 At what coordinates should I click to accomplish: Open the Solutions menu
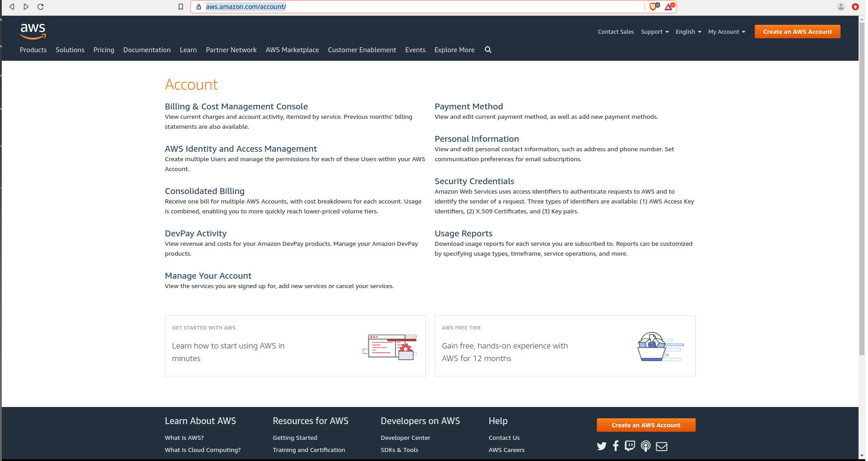click(x=70, y=50)
